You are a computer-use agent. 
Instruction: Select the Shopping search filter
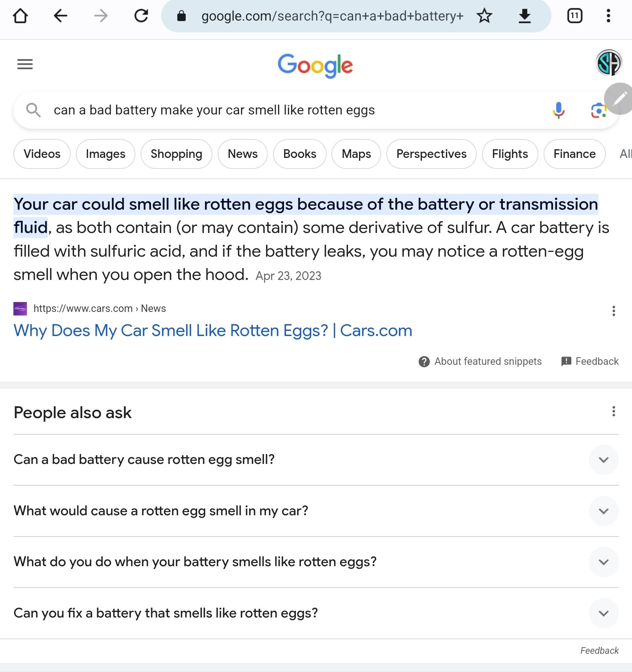[176, 154]
